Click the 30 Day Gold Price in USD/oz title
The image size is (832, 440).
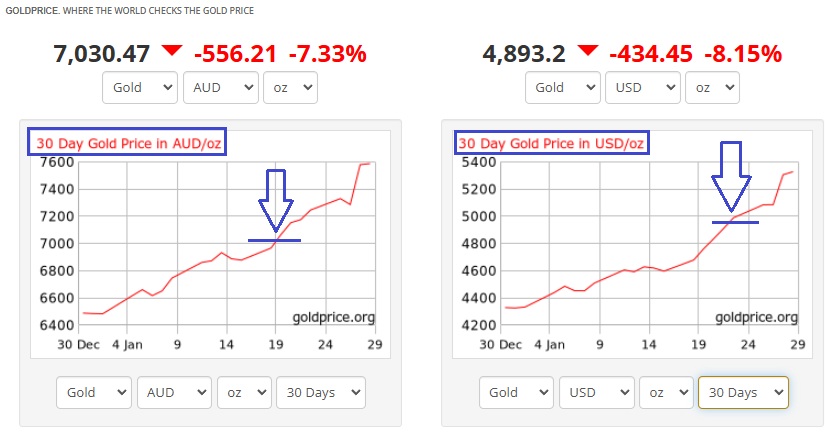click(550, 143)
